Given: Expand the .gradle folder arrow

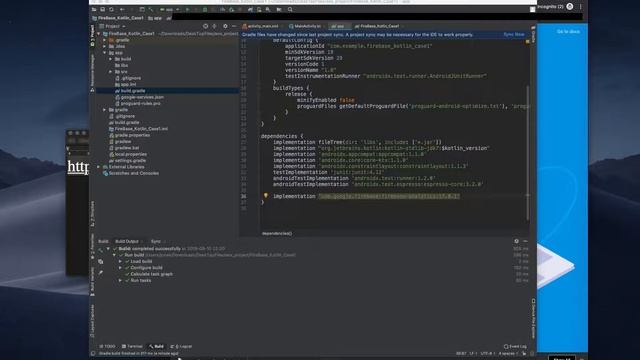Looking at the screenshot, I should click(104, 40).
